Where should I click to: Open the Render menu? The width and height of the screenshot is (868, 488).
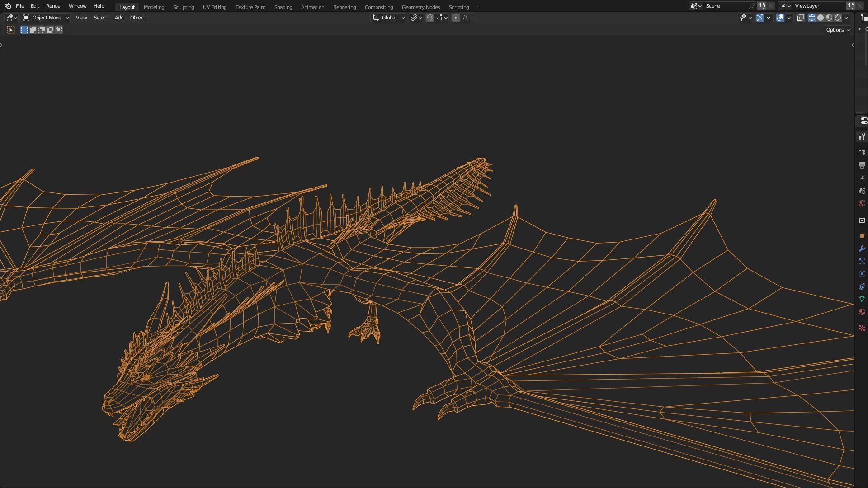(54, 6)
